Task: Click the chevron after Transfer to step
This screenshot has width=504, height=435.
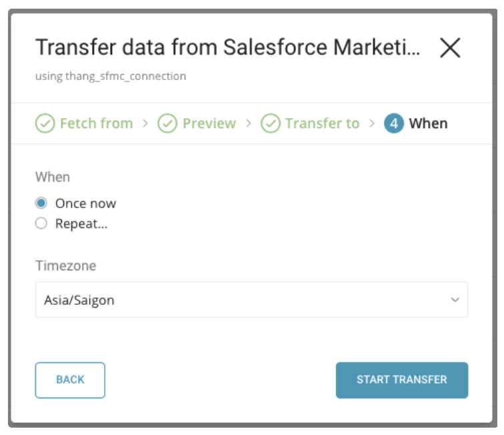Action: click(x=371, y=123)
